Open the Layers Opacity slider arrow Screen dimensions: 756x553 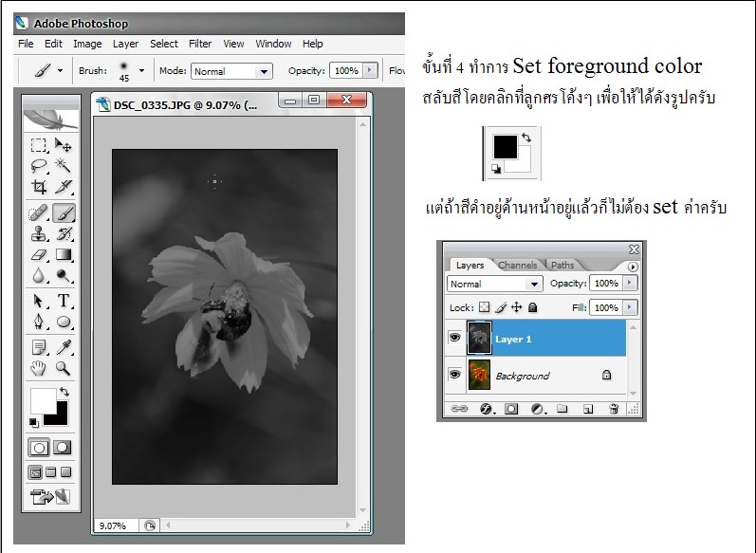(630, 283)
